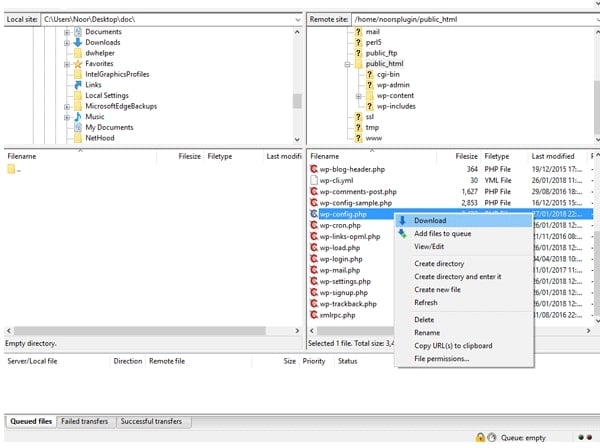This screenshot has width=600, height=448.
Task: Switch to the Queued files tab
Action: pos(31,421)
